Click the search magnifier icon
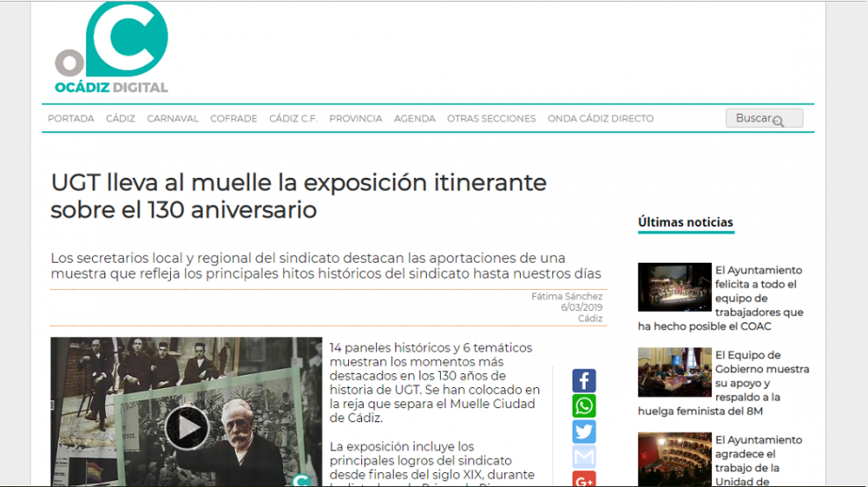 click(778, 121)
